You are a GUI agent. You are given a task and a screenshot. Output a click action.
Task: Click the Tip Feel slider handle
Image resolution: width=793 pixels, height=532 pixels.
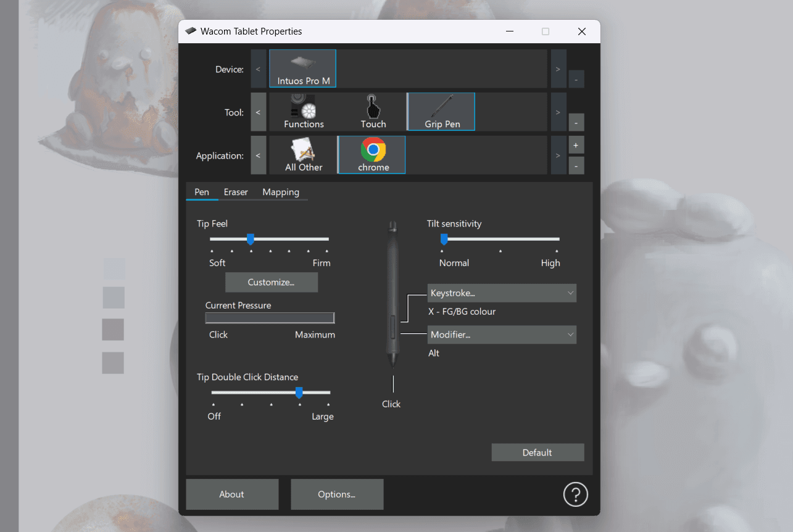pos(251,239)
